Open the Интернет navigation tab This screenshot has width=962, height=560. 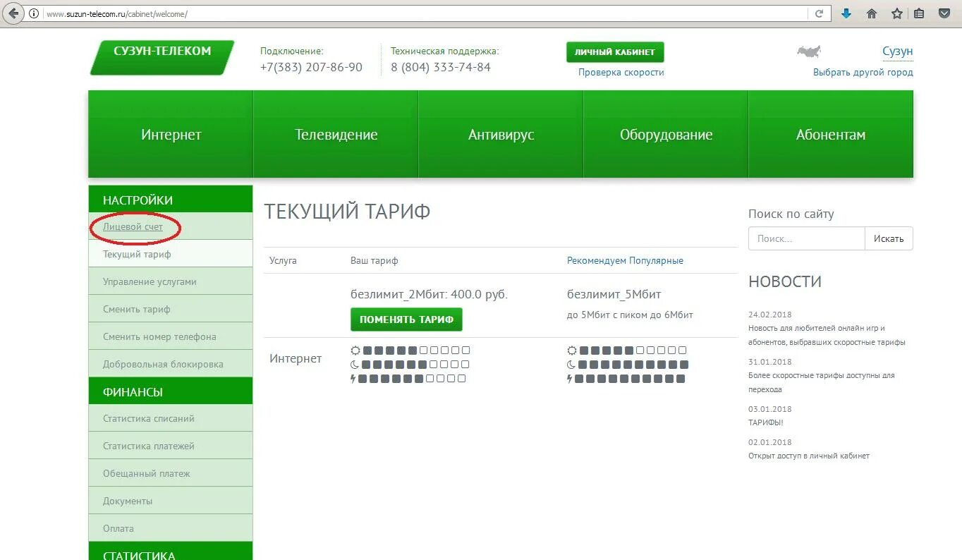coord(170,134)
